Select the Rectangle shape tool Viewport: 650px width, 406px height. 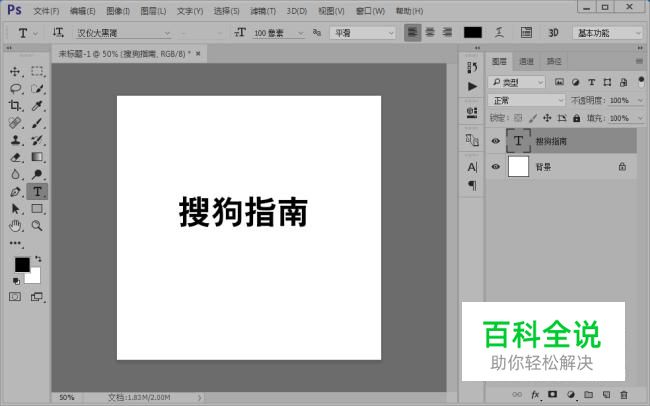(x=37, y=209)
